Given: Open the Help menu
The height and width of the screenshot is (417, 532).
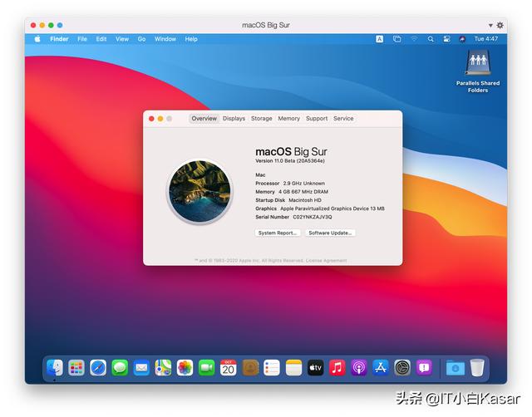Looking at the screenshot, I should 191,39.
